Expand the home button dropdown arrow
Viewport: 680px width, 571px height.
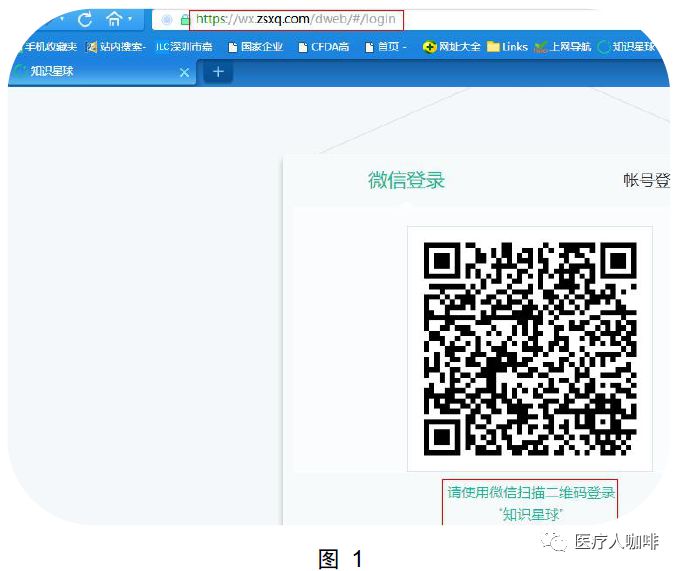(x=131, y=19)
